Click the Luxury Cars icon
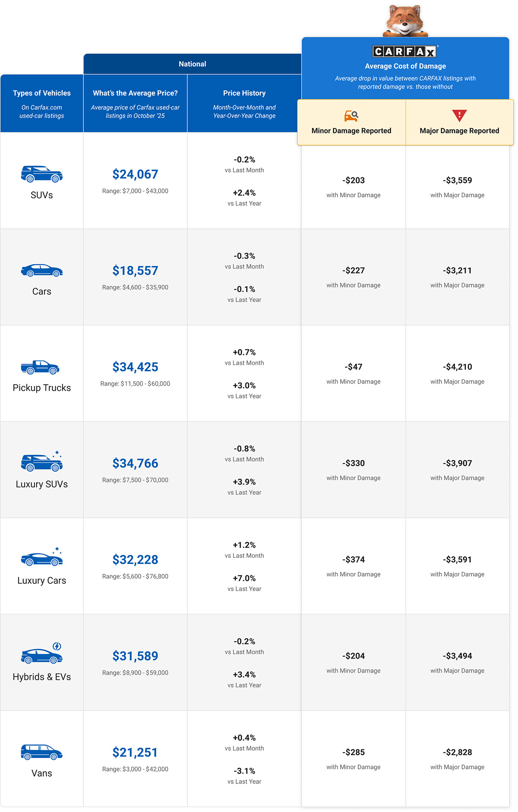The height and width of the screenshot is (812, 518). (42, 558)
